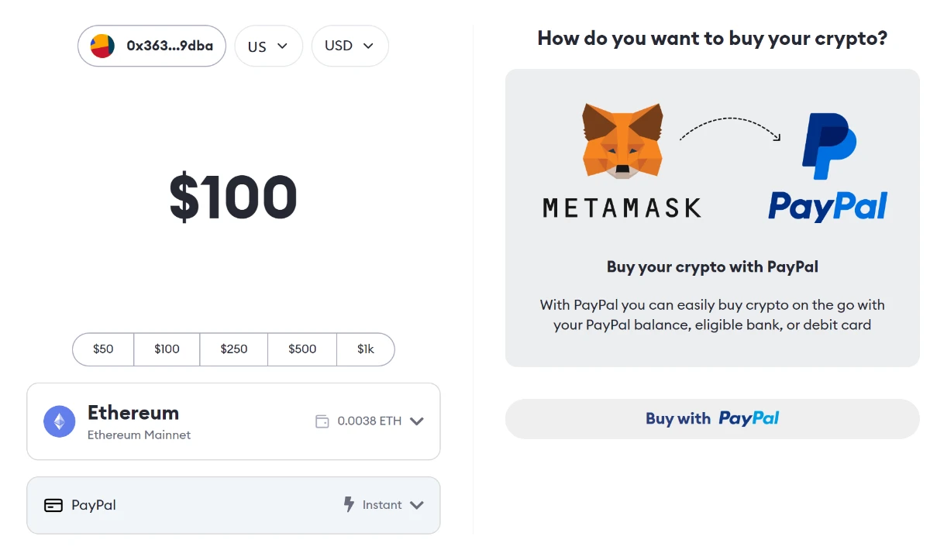937x560 pixels.
Task: Set amount to $1k preset
Action: tap(366, 349)
